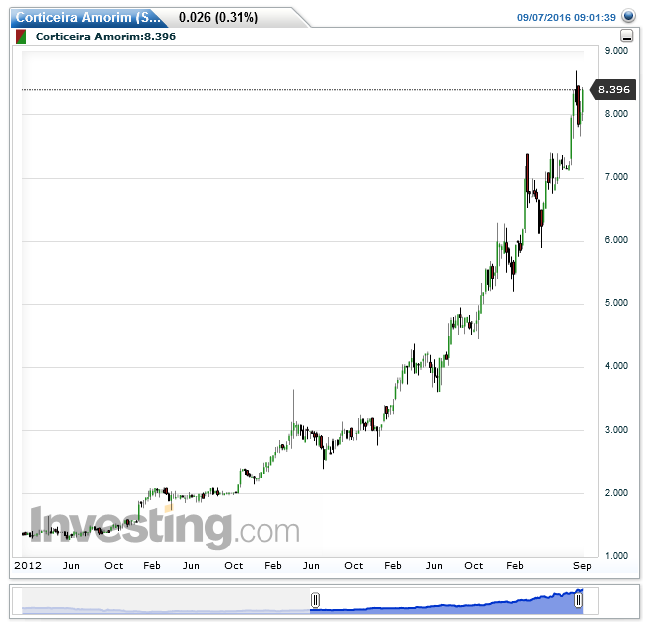Click the greyed-out left part of navigator
Screen dimensions: 650x627
[166, 600]
